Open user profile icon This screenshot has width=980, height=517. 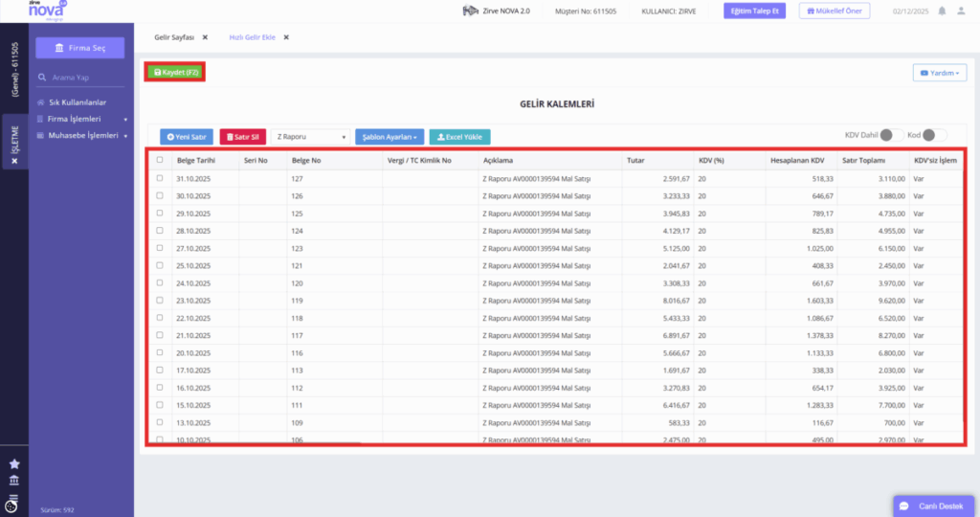point(961,11)
